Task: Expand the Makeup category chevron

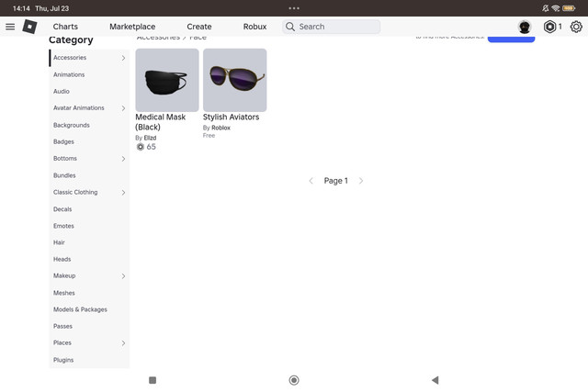Action: click(123, 276)
